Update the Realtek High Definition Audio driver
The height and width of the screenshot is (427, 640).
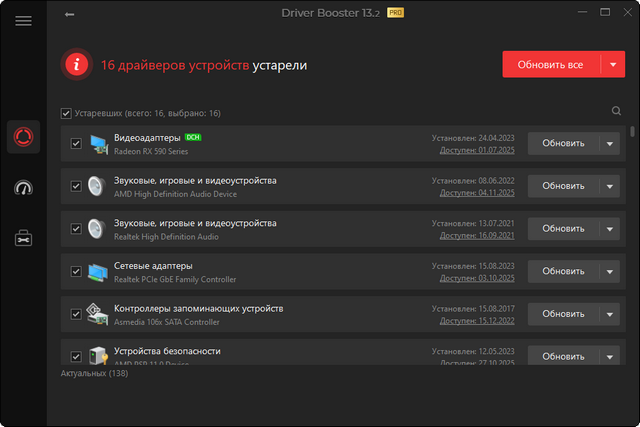(x=563, y=229)
